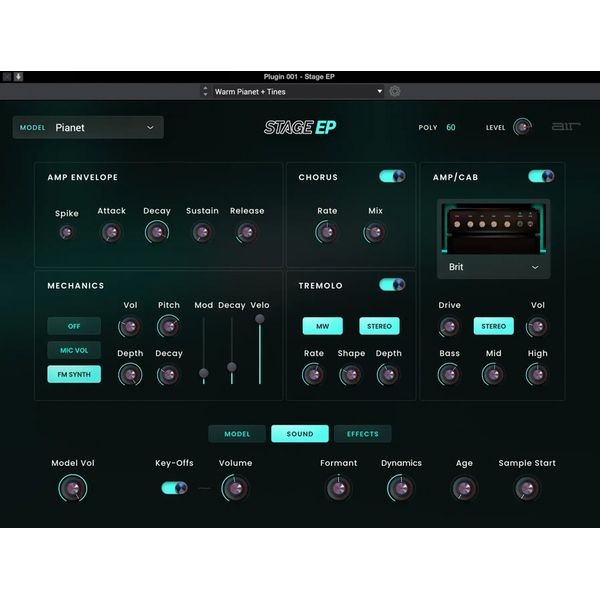Toggle Amp/Cab STEREO button
This screenshot has height=600, width=600.
[x=494, y=326]
